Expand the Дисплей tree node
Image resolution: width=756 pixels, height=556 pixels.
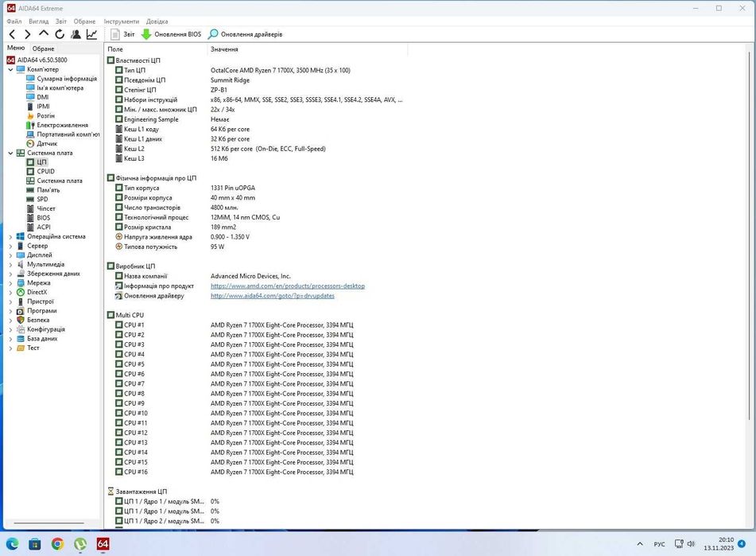coord(10,255)
